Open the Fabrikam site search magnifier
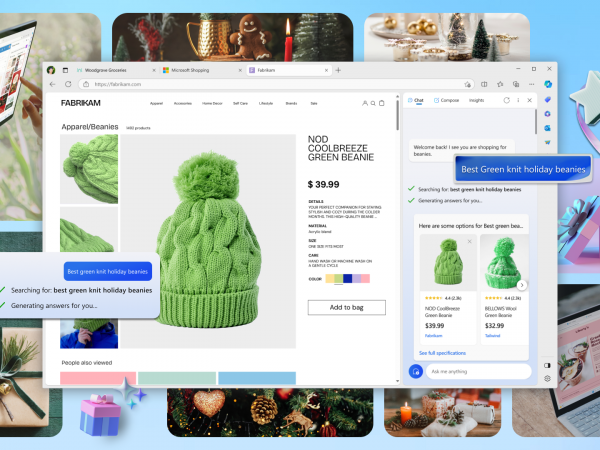 (373, 103)
